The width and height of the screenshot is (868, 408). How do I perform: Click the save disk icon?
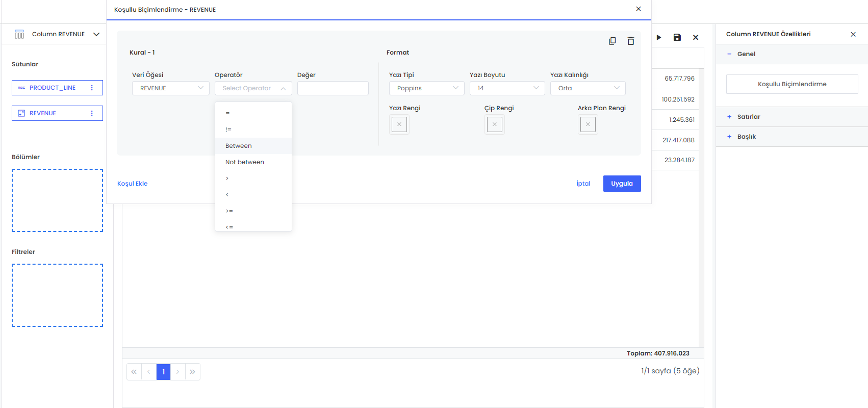[x=677, y=37]
